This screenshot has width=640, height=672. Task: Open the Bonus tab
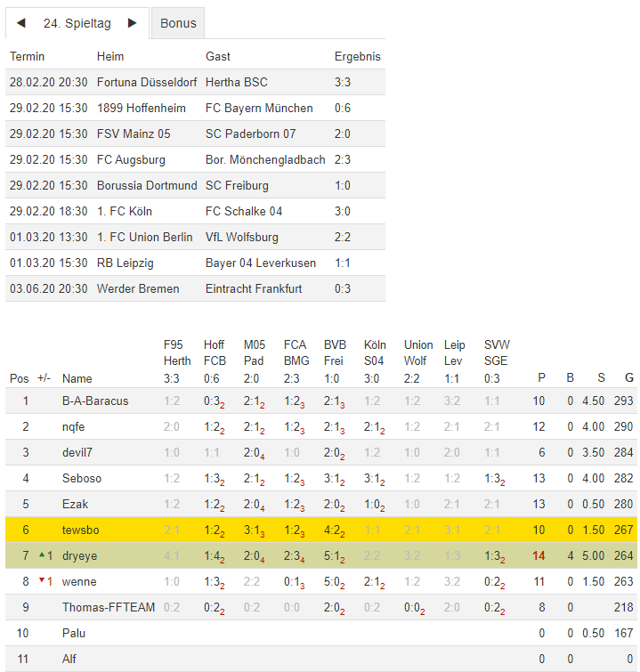(x=178, y=23)
